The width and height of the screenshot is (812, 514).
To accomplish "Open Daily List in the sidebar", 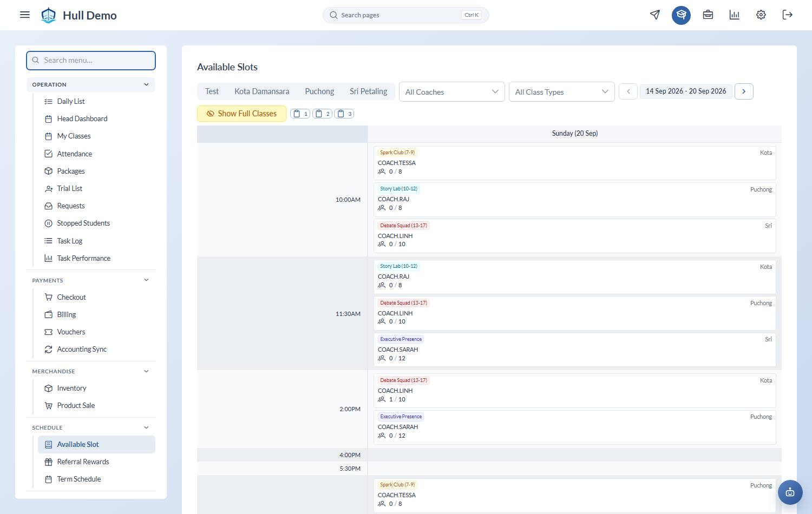I will tap(96, 101).
